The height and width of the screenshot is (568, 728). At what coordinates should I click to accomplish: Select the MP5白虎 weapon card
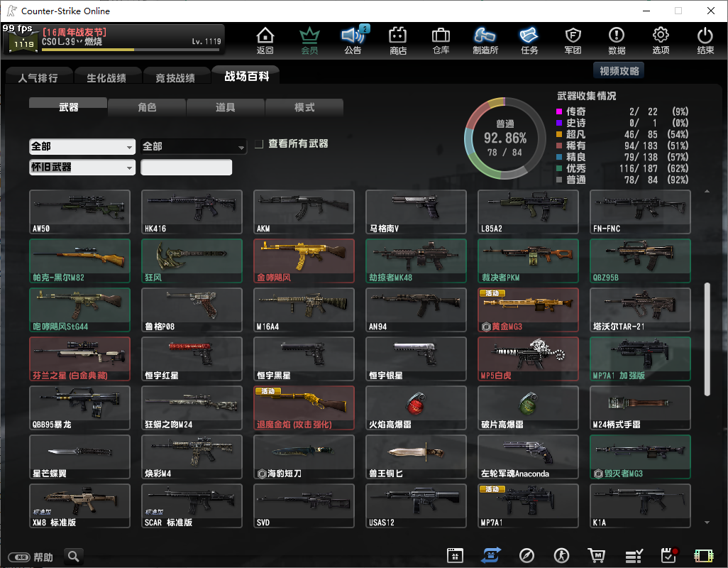click(x=529, y=359)
